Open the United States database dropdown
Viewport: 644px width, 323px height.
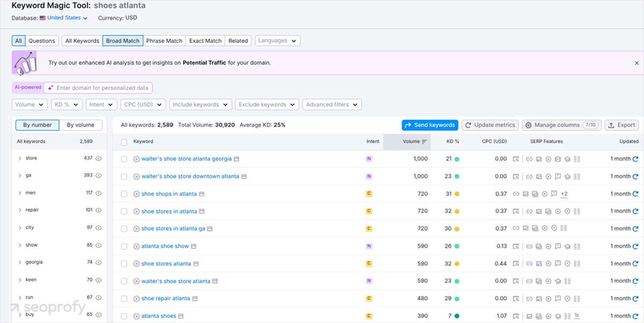[63, 17]
